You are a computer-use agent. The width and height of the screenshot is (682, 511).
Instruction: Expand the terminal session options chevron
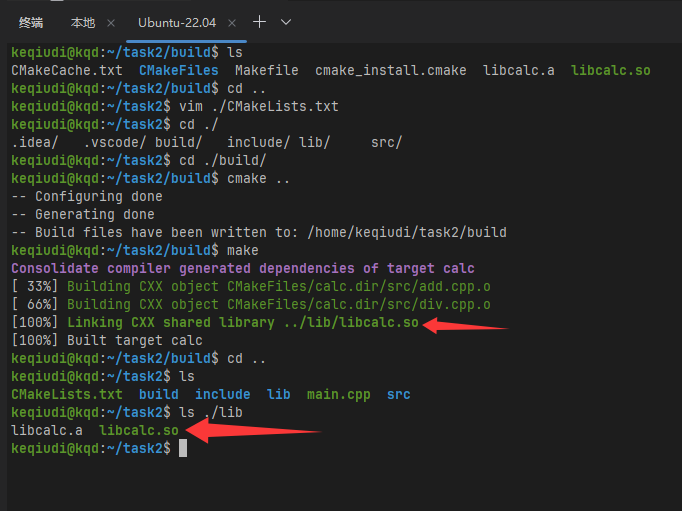coord(286,21)
